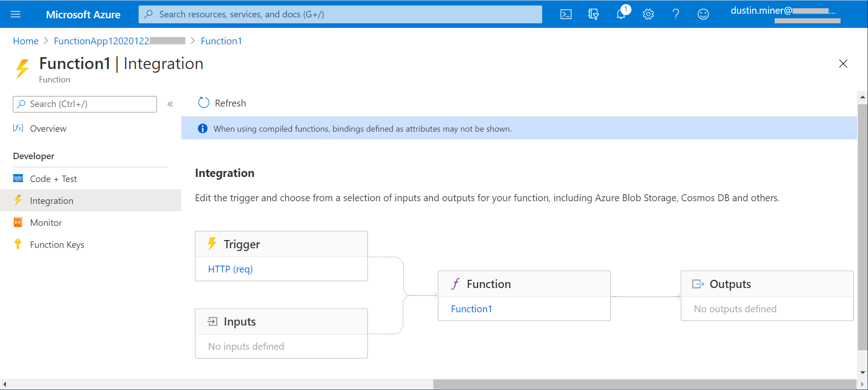Click the Function1 header lightning icon

click(x=22, y=69)
